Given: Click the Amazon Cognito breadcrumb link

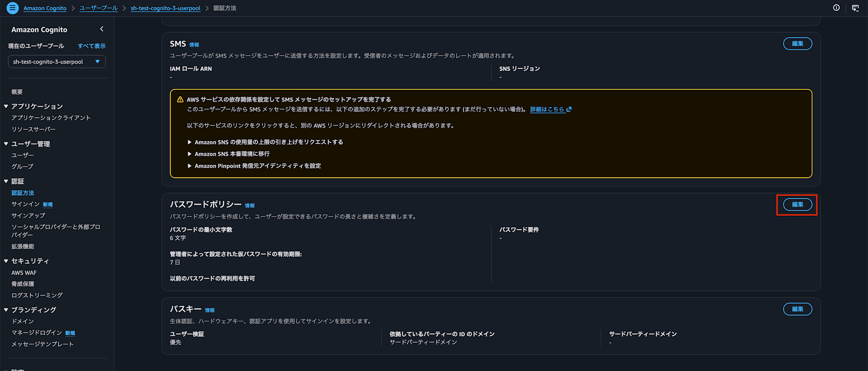Looking at the screenshot, I should coord(45,8).
